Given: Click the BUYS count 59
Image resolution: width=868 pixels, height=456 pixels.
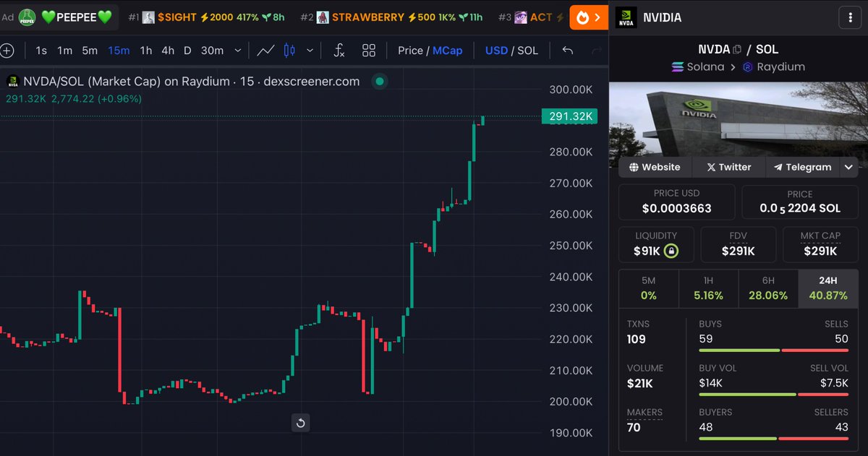Looking at the screenshot, I should 706,339.
